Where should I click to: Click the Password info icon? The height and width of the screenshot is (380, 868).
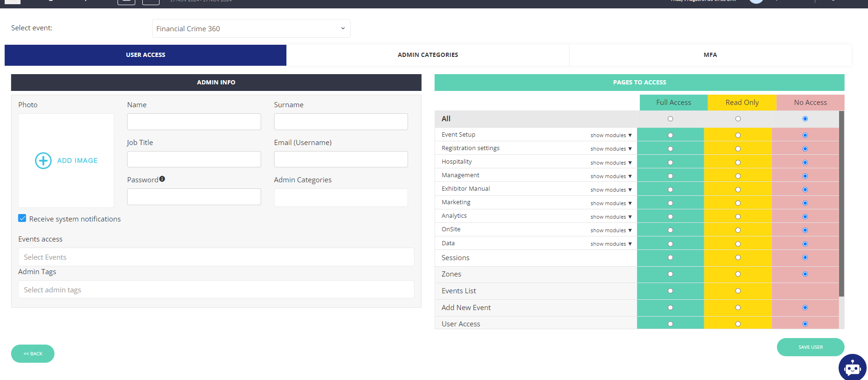(162, 179)
